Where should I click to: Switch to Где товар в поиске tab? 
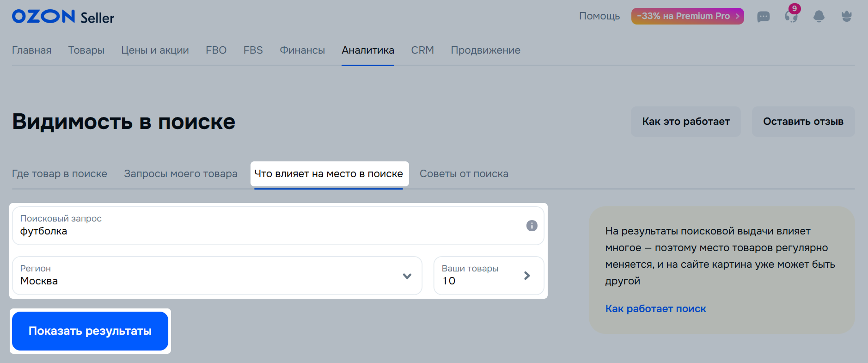[x=60, y=174]
